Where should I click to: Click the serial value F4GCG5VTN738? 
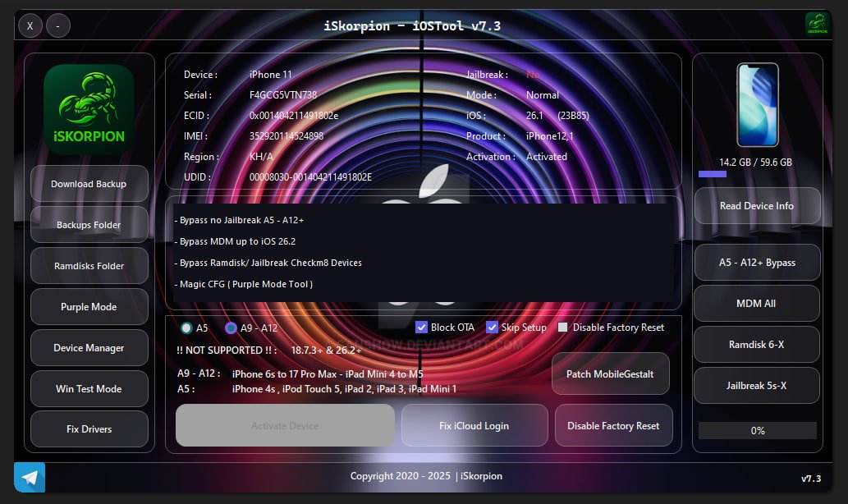tap(283, 95)
